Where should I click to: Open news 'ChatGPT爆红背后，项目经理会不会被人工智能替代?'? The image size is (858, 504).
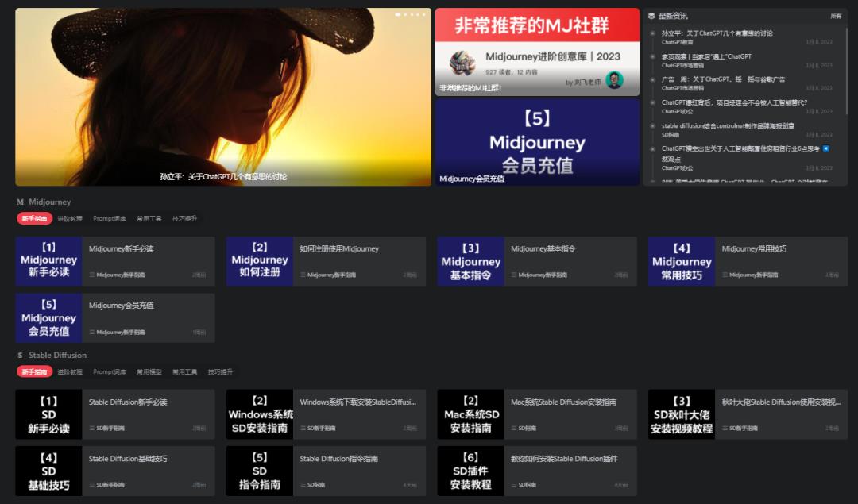(734, 102)
